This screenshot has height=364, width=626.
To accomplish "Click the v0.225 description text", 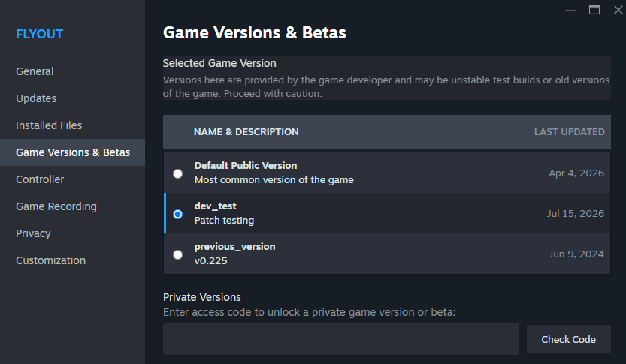I will (210, 260).
